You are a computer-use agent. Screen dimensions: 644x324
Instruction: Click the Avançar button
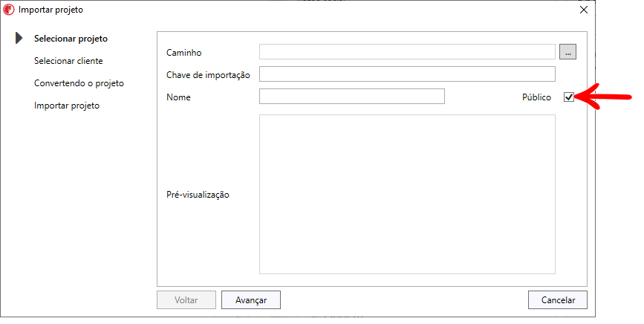[251, 300]
